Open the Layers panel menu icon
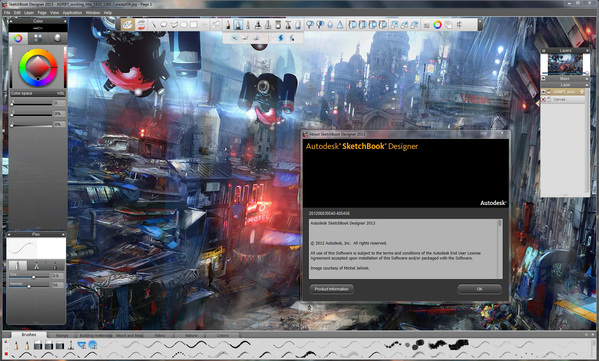The width and height of the screenshot is (599, 361). tap(544, 50)
